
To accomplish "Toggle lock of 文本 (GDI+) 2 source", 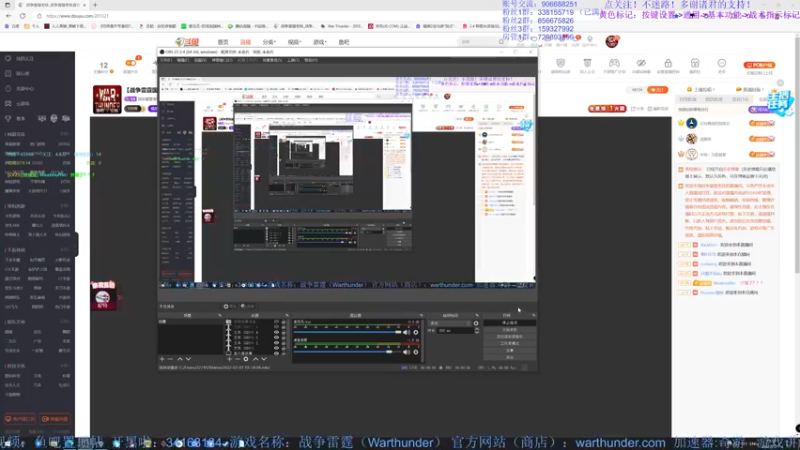I will pos(283,343).
